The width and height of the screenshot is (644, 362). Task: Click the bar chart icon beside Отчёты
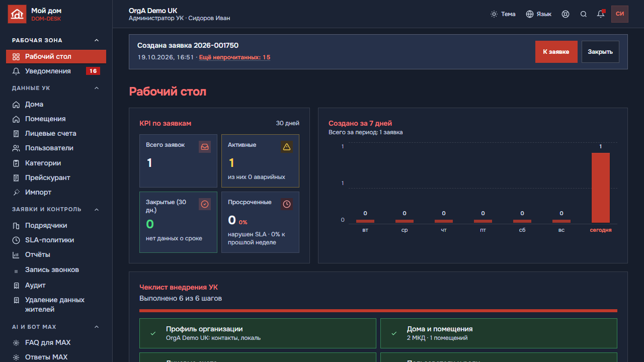(x=16, y=255)
